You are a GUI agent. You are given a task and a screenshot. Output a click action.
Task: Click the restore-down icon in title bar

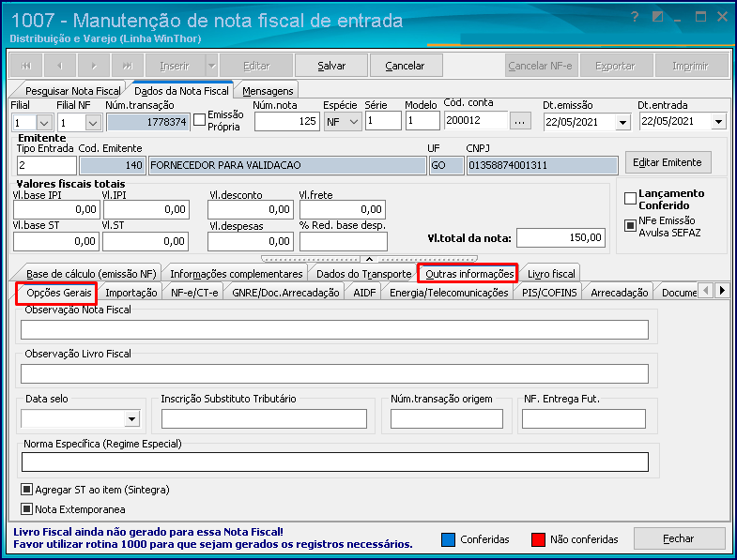click(657, 17)
